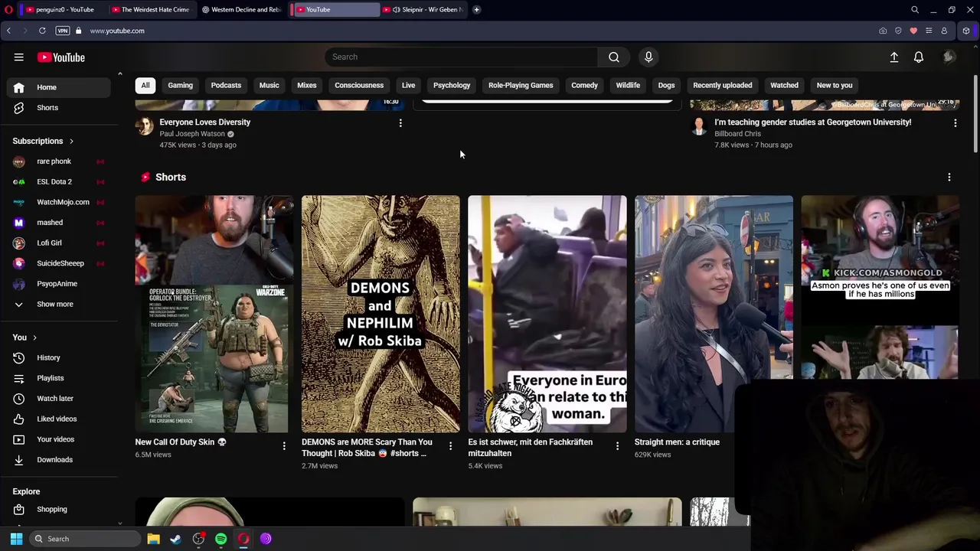Viewport: 980px width, 551px height.
Task: Open the Shorts shelf options menu
Action: pos(949,177)
